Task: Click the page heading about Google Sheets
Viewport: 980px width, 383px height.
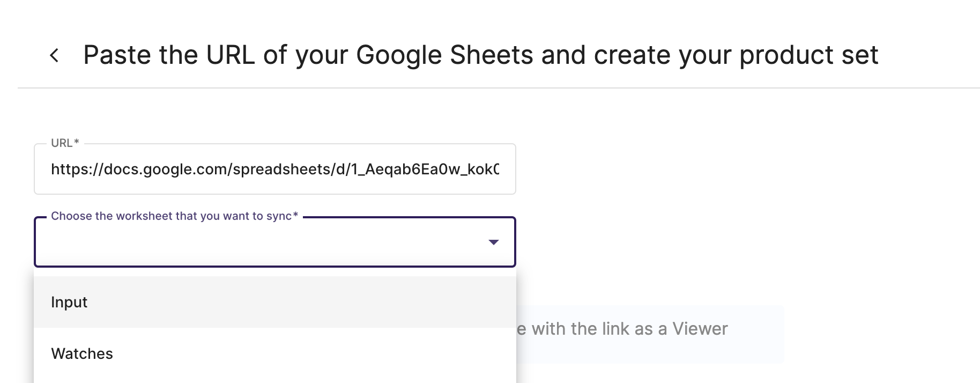Action: tap(480, 55)
